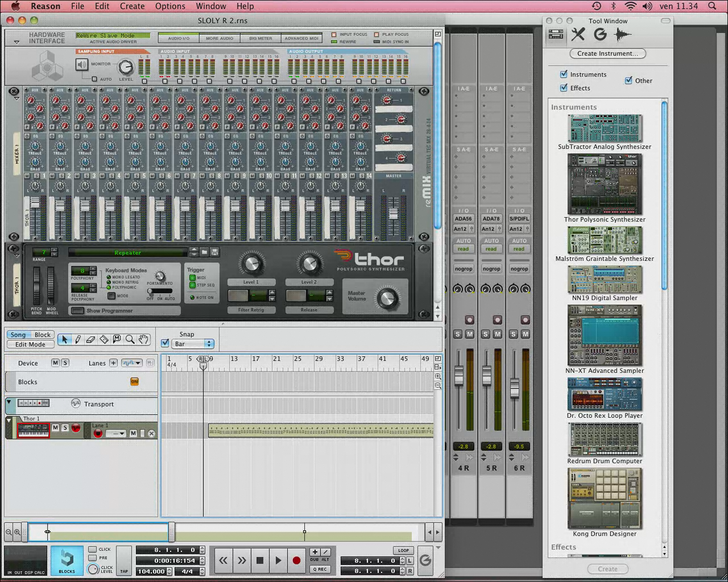Screen dimensions: 728x582
Task: Click the horizontal zoom in magnifier
Action: 17,533
